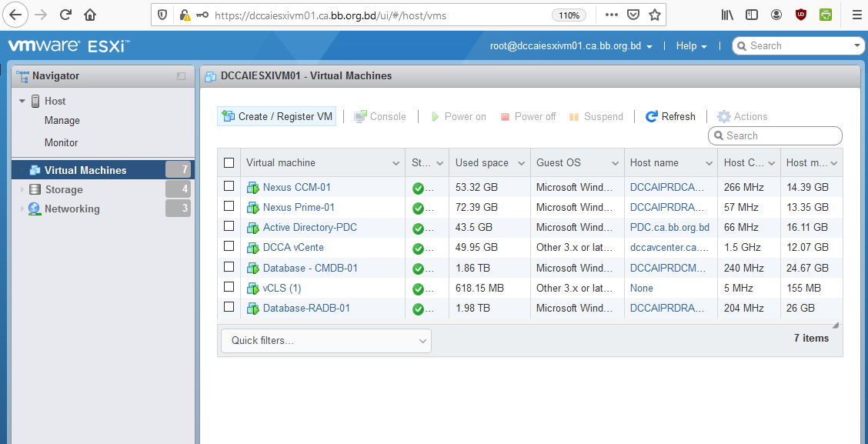
Task: Click Create / Register VM button
Action: tap(277, 116)
